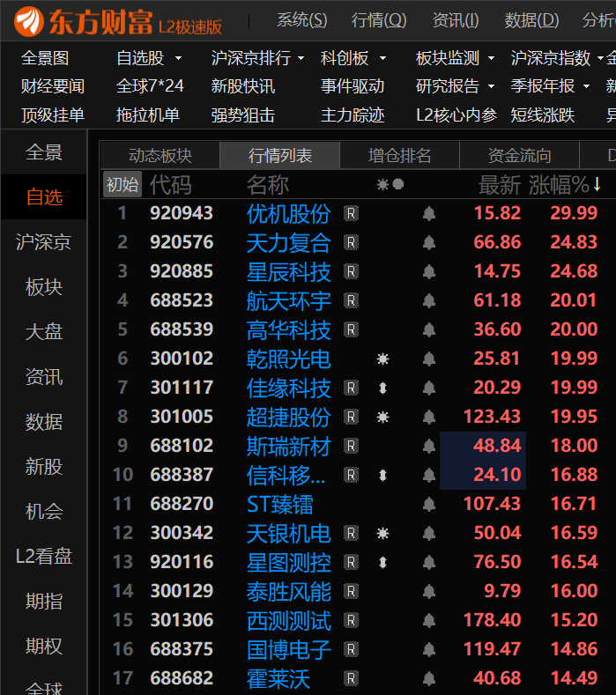This screenshot has width=616, height=695.
Task: Click the small marker icon for 信科移动
Action: click(x=382, y=475)
